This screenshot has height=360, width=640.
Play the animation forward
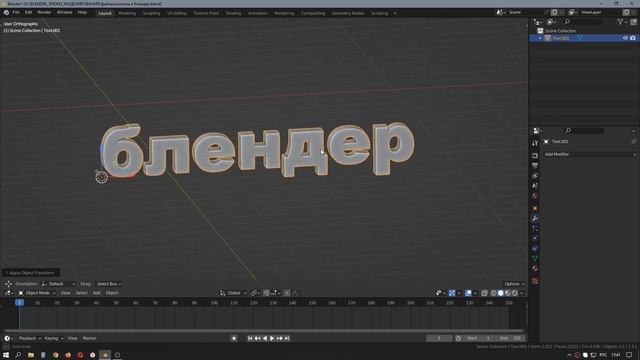click(x=272, y=338)
